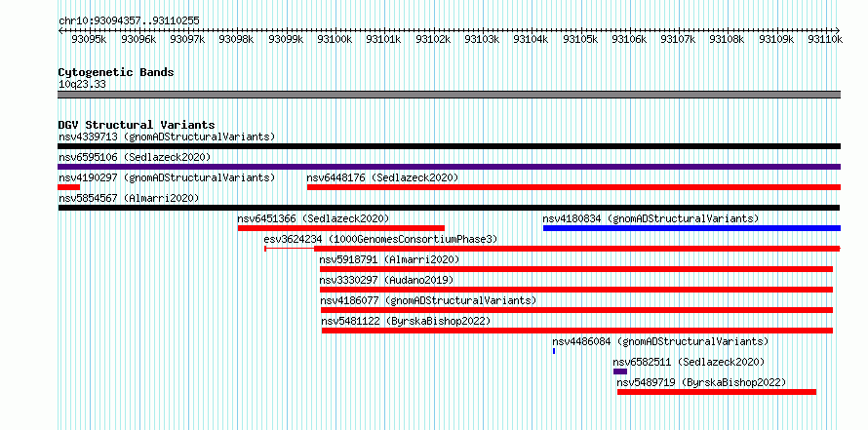
Task: Select nsv4186077 gnomADStructuralVariants label
Action: [429, 300]
